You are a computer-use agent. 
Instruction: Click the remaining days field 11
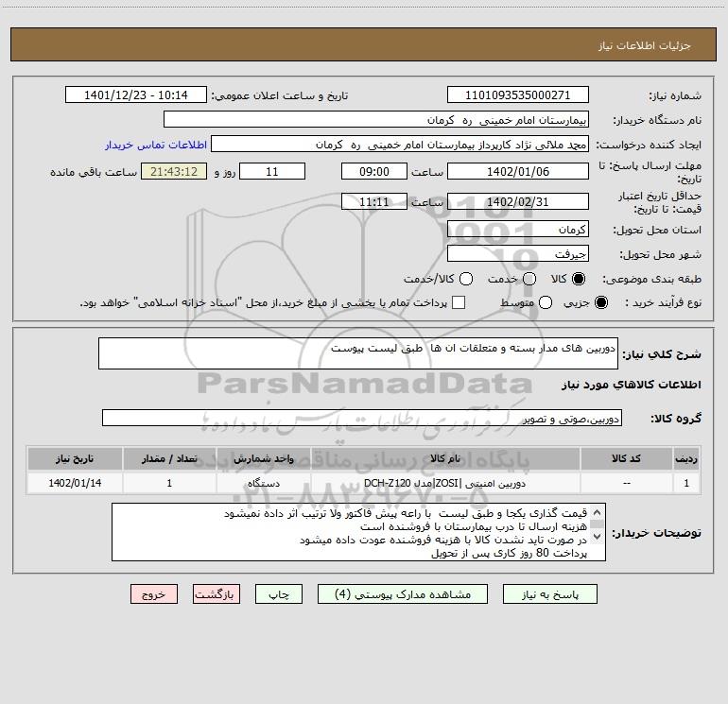(x=272, y=171)
